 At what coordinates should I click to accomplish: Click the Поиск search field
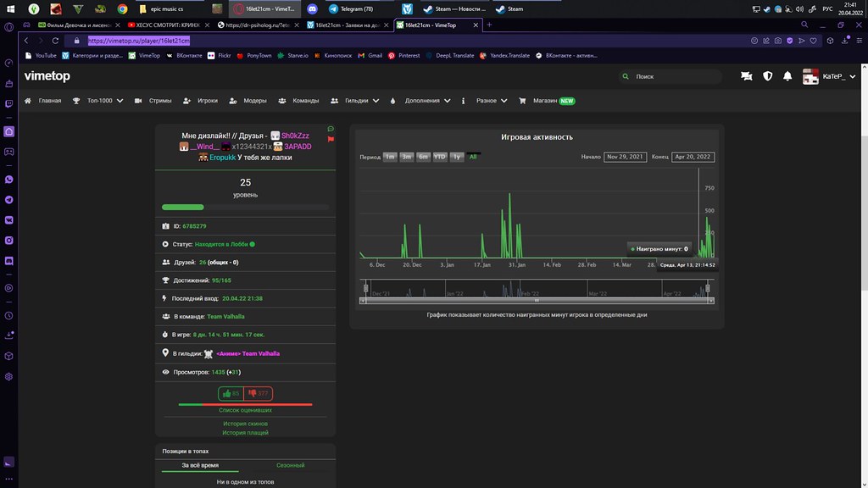(674, 76)
